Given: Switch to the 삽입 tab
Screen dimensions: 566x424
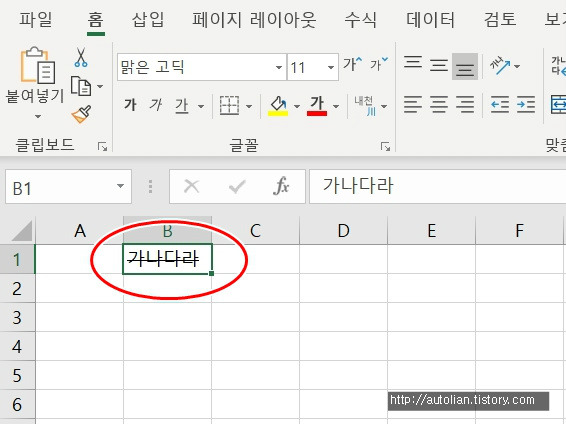Looking at the screenshot, I should (x=148, y=19).
